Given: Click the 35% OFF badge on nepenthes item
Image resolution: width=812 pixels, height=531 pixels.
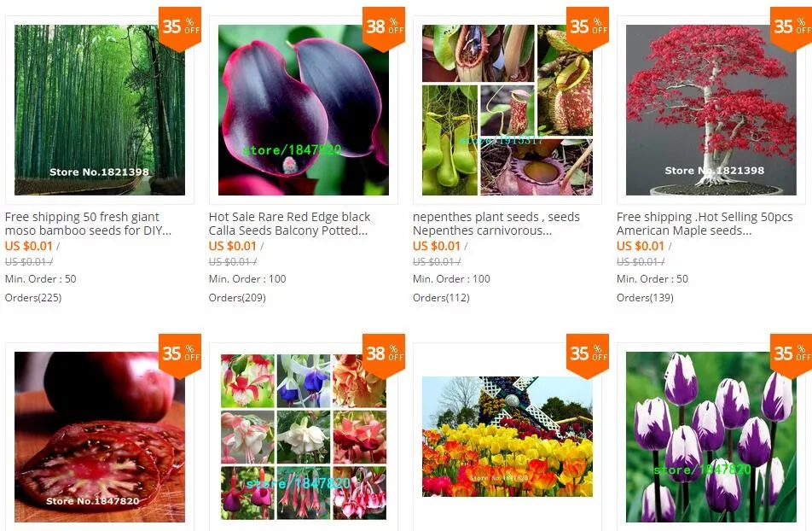Looking at the screenshot, I should 588,28.
